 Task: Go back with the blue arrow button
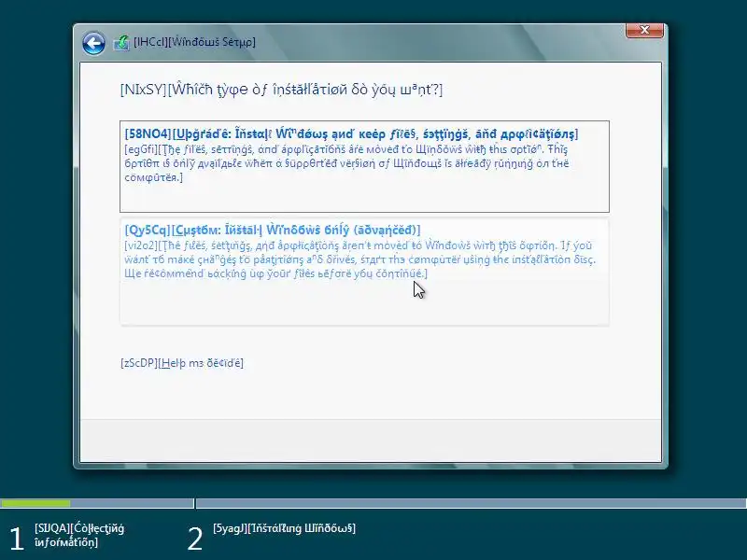tap(93, 43)
